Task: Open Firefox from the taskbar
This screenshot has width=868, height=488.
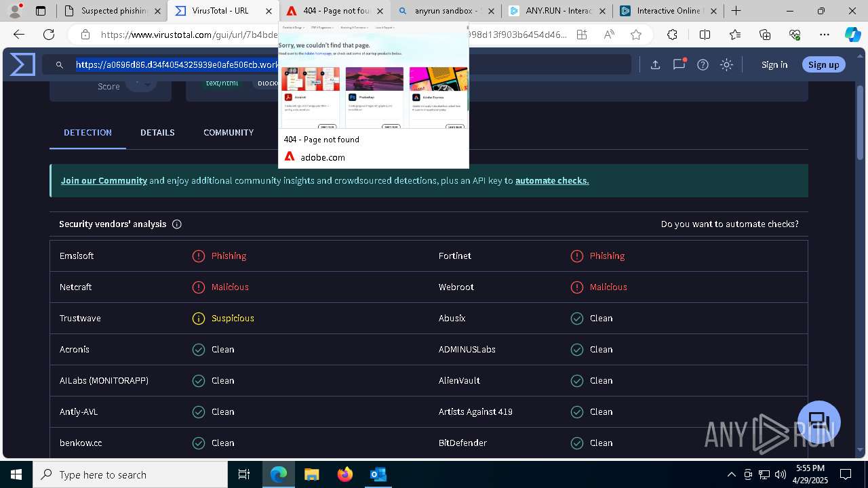Action: pyautogui.click(x=345, y=474)
